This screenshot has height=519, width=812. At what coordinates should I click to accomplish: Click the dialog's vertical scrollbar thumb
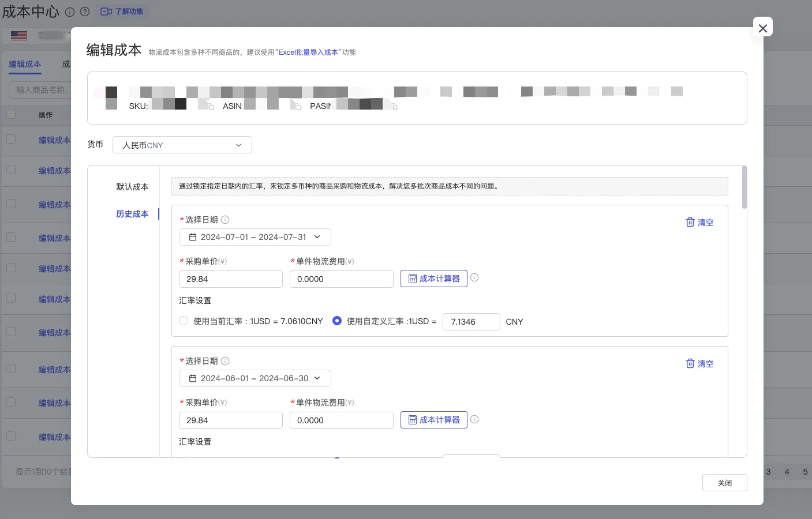(744, 187)
